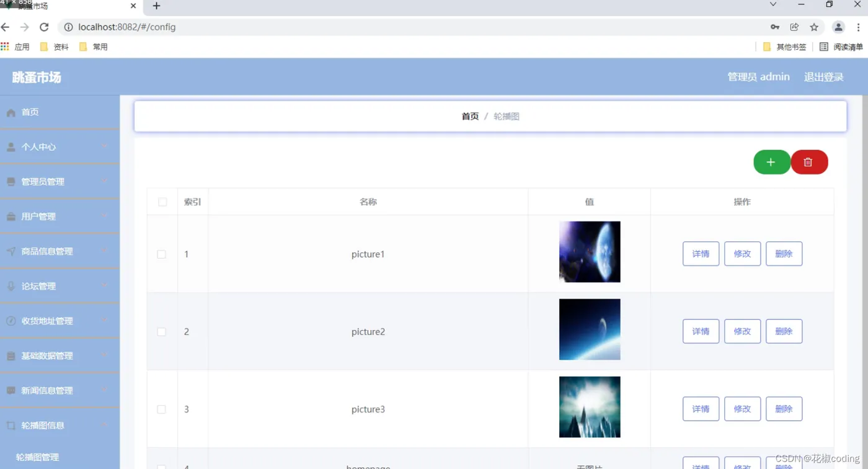868x469 pixels.
Task: Toggle the select-all checkbox in table header
Action: click(162, 202)
